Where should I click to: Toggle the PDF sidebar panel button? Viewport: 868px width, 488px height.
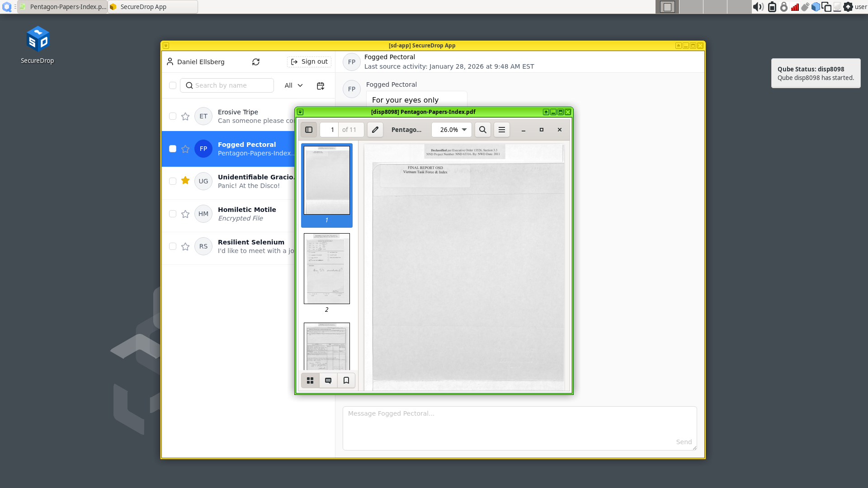(309, 130)
